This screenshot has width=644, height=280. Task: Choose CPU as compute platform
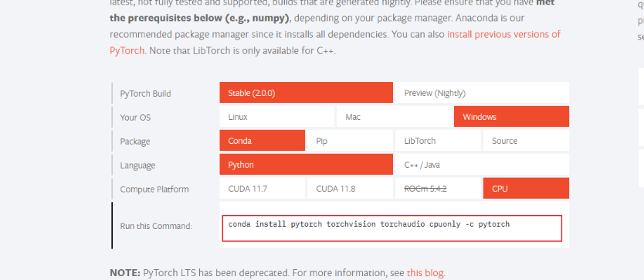tap(526, 189)
